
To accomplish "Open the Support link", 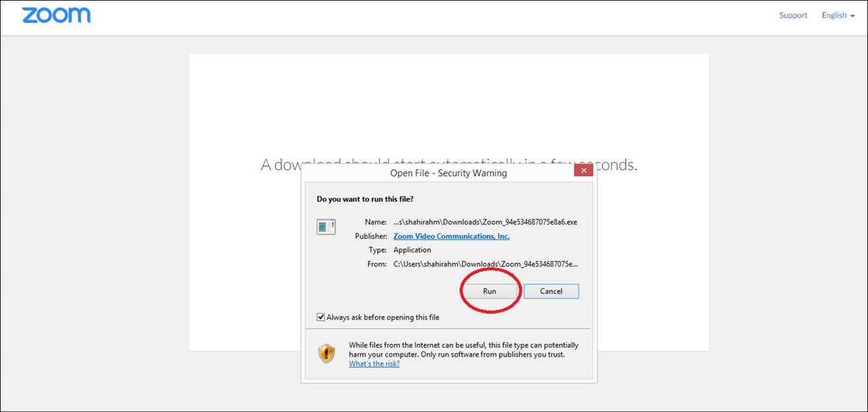I will click(x=793, y=15).
